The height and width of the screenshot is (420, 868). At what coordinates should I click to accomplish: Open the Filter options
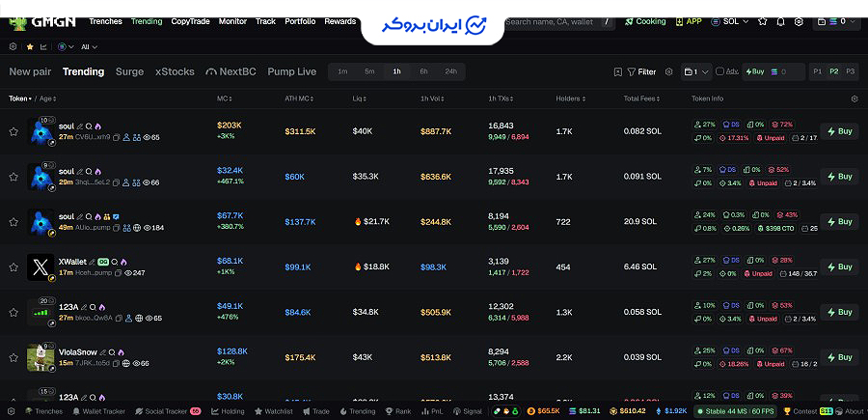[641, 71]
